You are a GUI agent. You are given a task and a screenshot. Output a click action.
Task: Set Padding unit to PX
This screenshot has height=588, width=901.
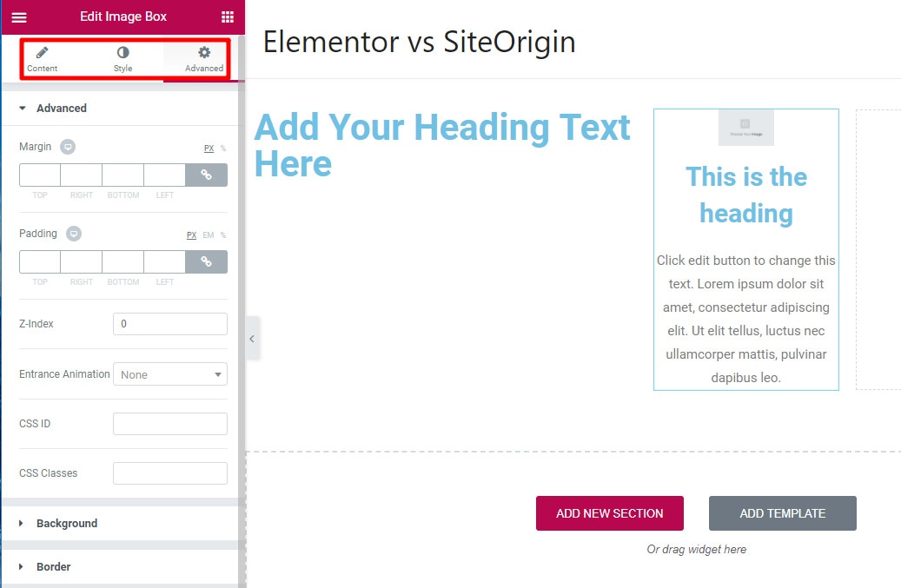191,235
